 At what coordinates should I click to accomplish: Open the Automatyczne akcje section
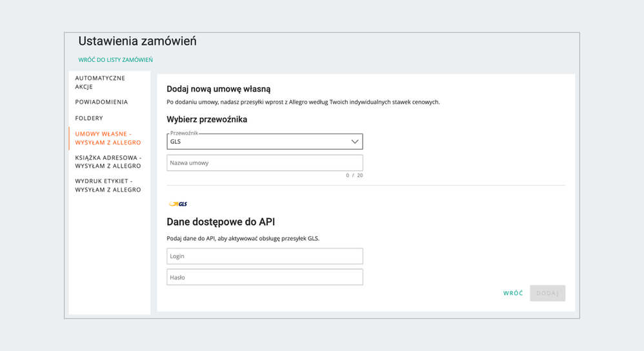coord(100,82)
